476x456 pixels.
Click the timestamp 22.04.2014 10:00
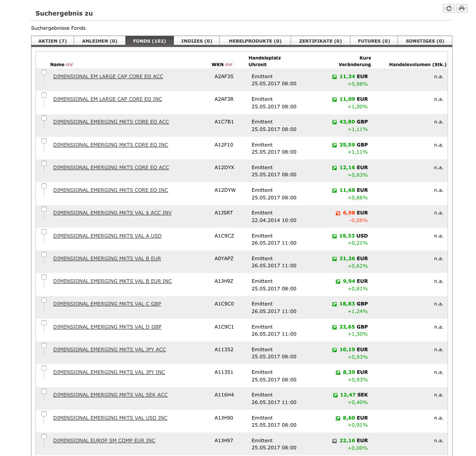pos(274,220)
